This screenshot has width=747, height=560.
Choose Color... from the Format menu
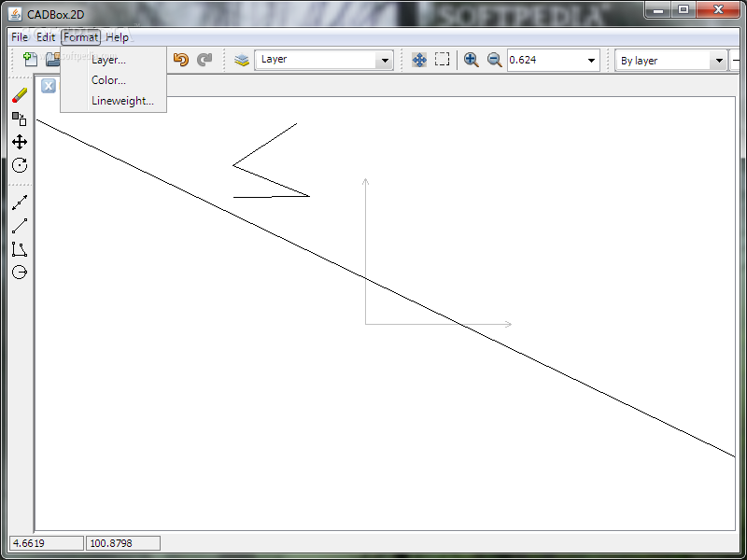coord(113,80)
